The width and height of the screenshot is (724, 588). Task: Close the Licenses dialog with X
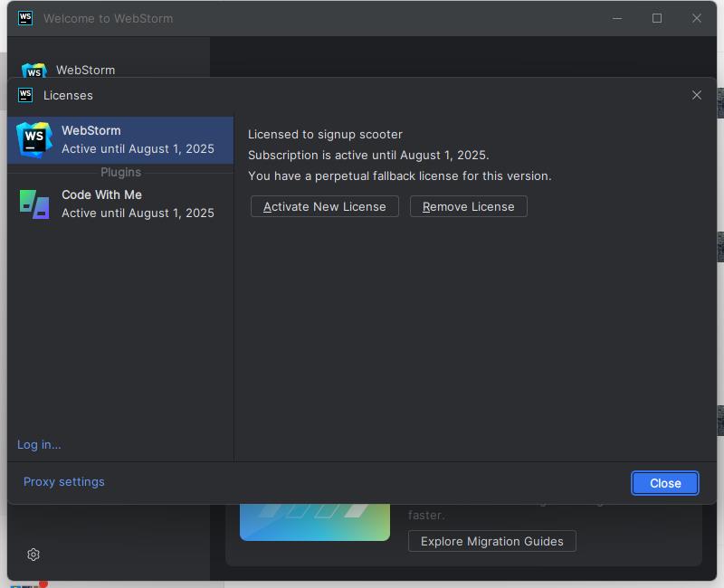click(697, 95)
